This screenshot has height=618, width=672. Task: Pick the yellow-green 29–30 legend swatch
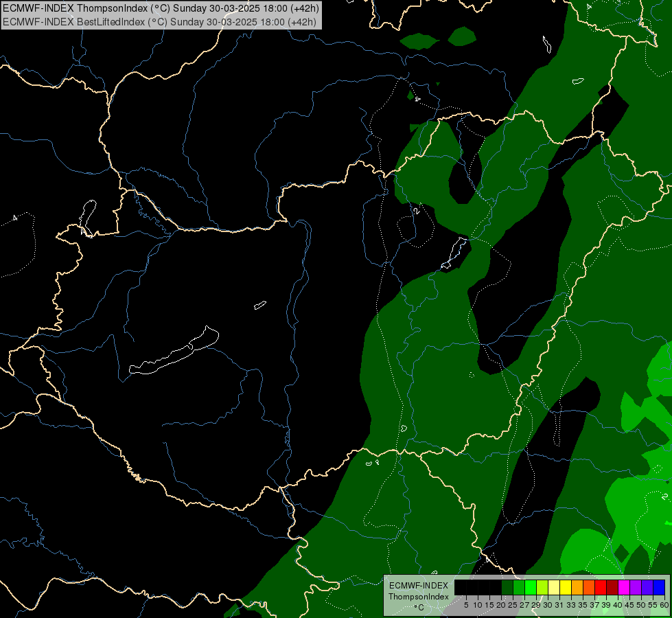542,588
